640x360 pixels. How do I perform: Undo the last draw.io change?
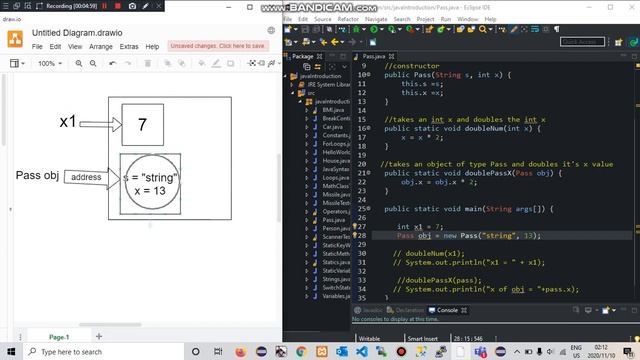(x=113, y=63)
